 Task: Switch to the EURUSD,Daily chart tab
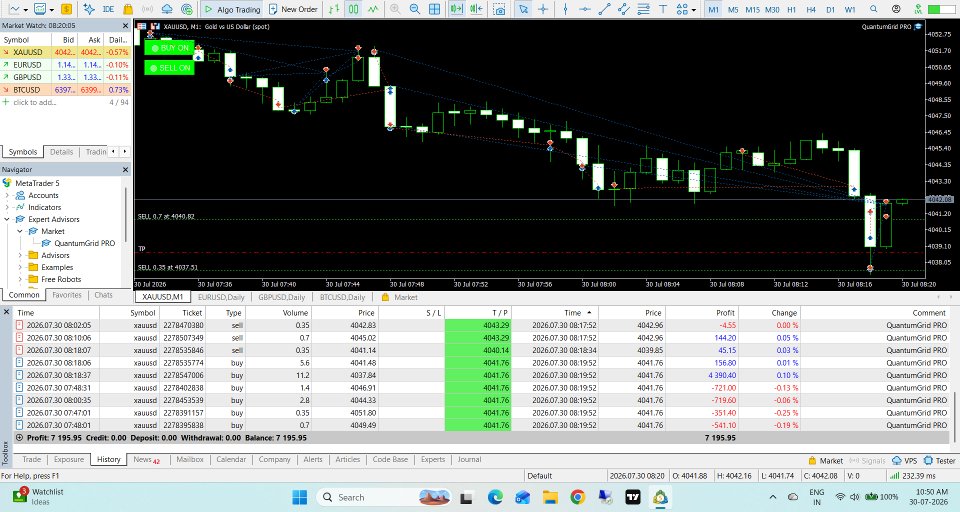click(x=221, y=297)
